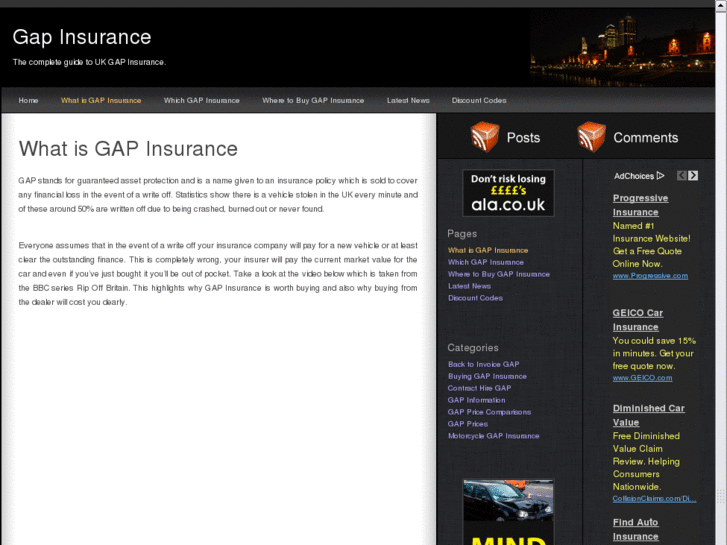Click the vertical scrollbar track
This screenshot has height=545, width=727.
721,278
